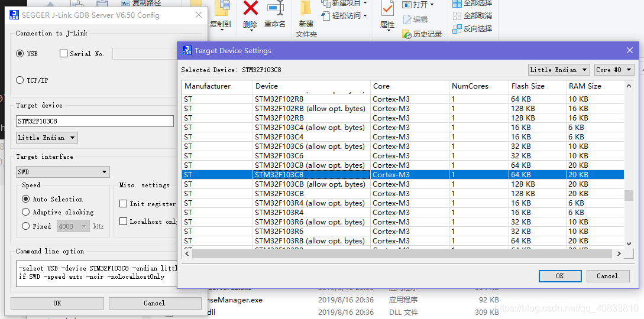This screenshot has height=319, width=644.
Task: Click the Target device input field
Action: (95, 121)
